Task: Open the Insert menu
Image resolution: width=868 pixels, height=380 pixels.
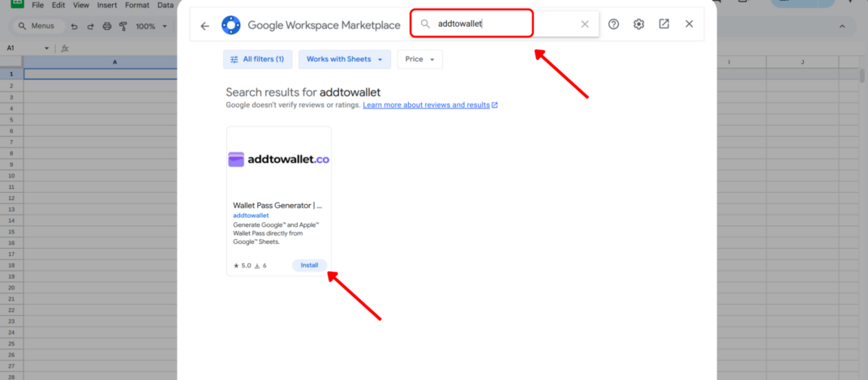Action: coord(107,5)
